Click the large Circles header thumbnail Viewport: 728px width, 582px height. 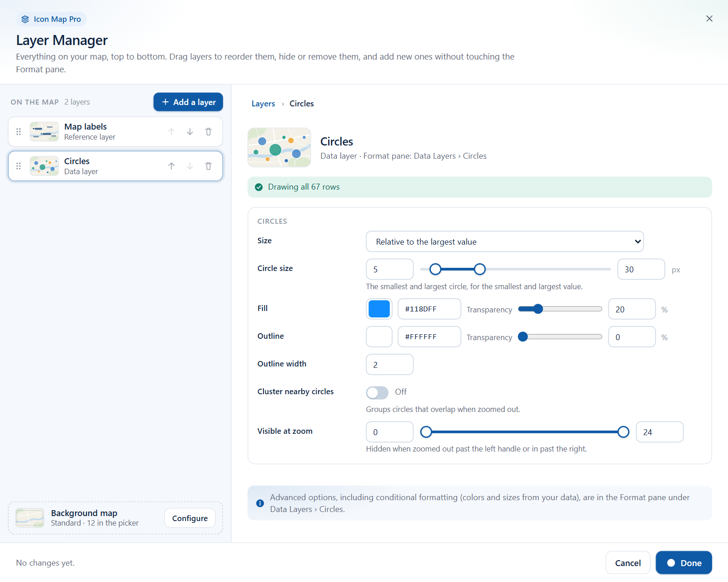[279, 148]
